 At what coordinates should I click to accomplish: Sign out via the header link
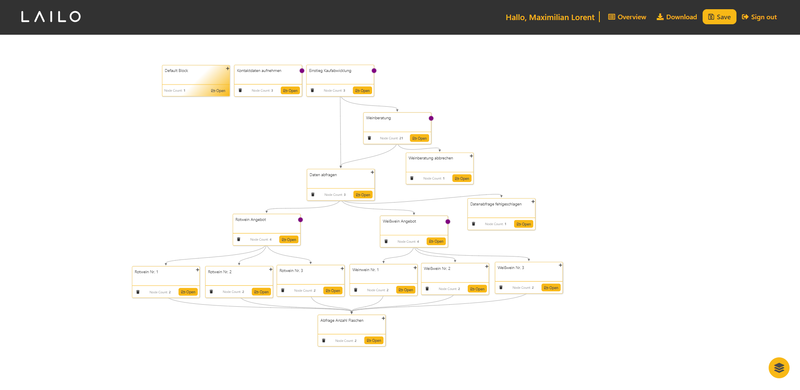[759, 17]
